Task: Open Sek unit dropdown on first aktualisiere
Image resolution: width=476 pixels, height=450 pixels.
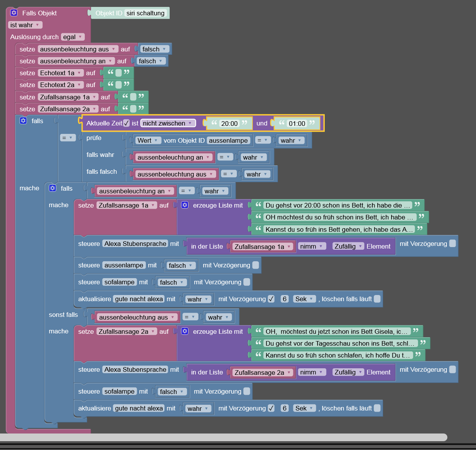Action: 304,299
